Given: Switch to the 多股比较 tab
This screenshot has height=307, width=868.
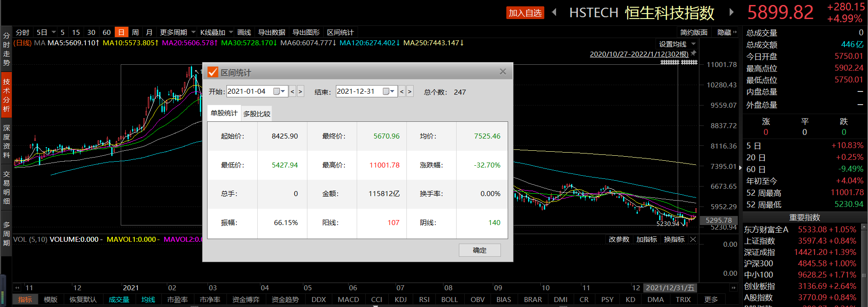Looking at the screenshot, I should pyautogui.click(x=256, y=114).
